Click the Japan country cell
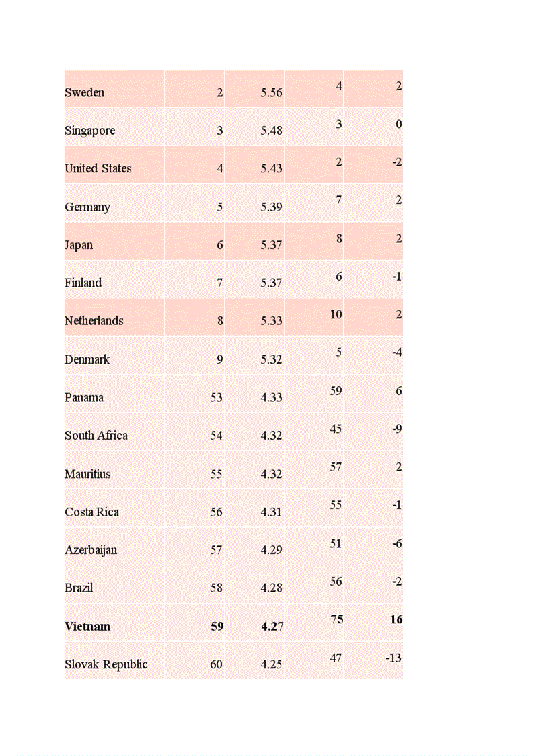The image size is (549, 756). click(79, 245)
